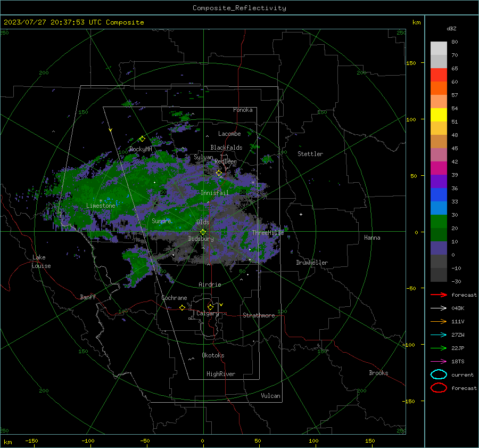
Task: Click the Innisfail city label
Action: (214, 193)
